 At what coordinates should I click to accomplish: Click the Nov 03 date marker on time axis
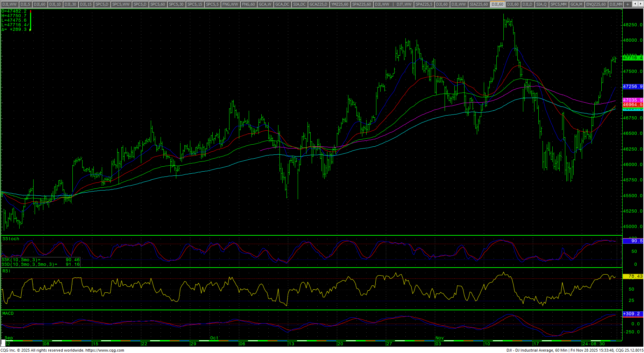tap(438, 344)
